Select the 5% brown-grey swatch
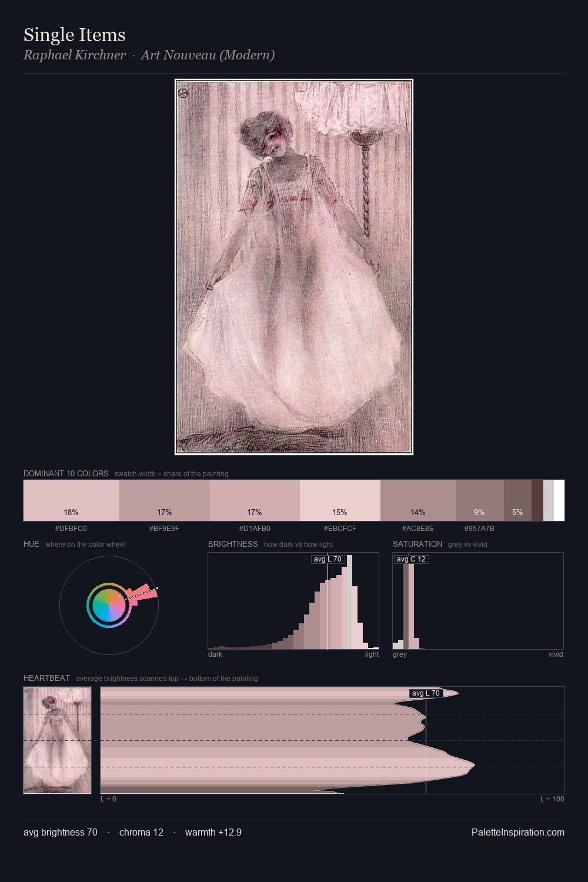This screenshot has height=882, width=588. (x=517, y=500)
